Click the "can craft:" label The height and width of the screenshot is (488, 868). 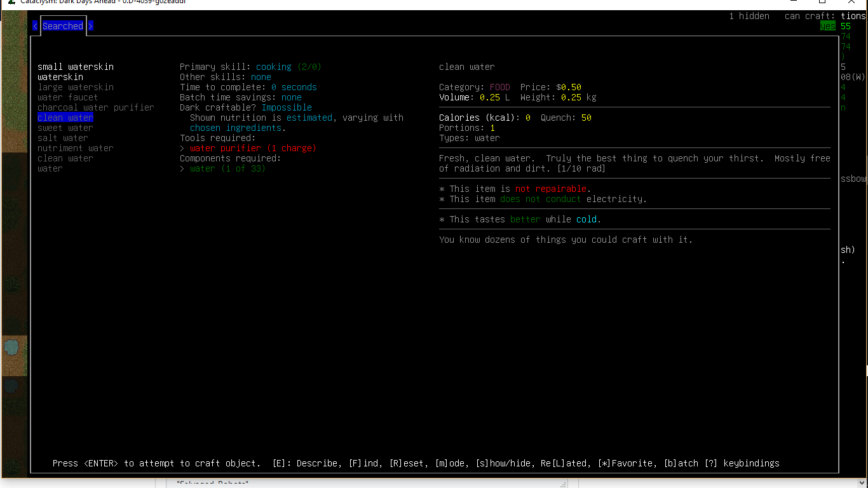[x=810, y=16]
